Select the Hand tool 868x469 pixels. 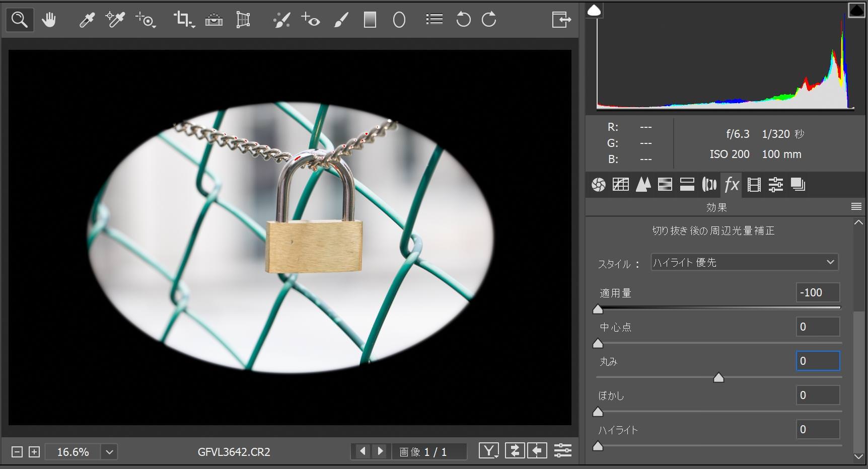[49, 20]
